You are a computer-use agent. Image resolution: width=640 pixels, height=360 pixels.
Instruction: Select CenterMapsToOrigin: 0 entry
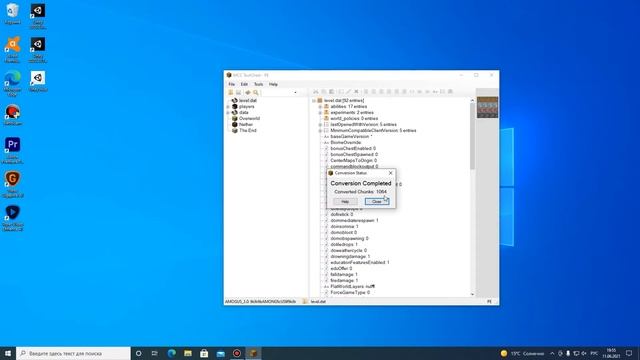353,161
